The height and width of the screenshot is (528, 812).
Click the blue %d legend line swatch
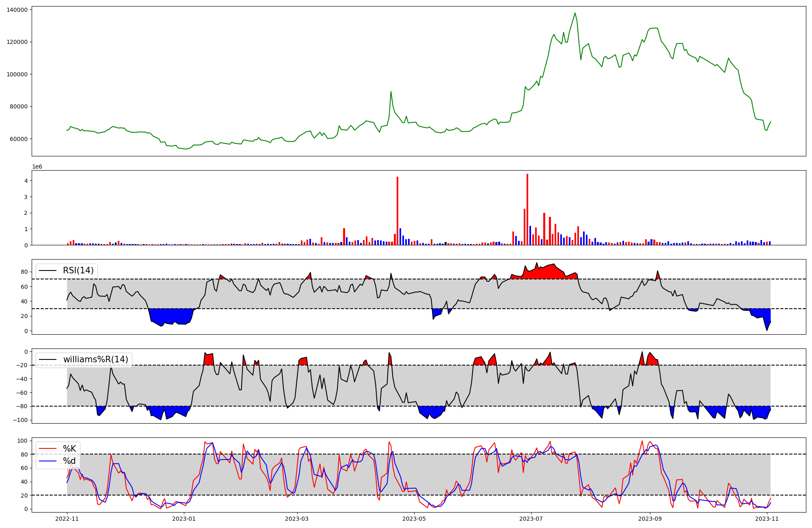tap(47, 461)
